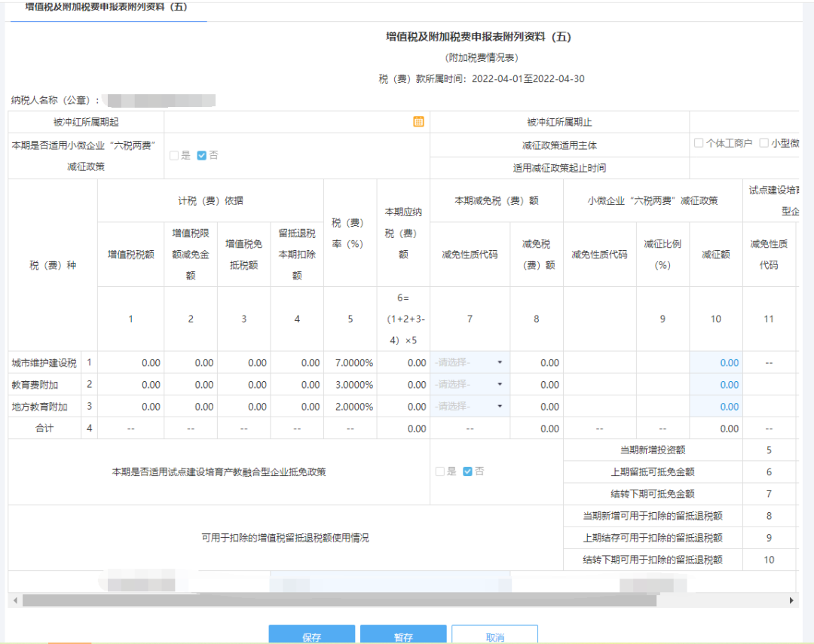This screenshot has height=644, width=814.
Task: Open 减免性质代码 dropdown for 地方教育附加
Action: click(470, 406)
